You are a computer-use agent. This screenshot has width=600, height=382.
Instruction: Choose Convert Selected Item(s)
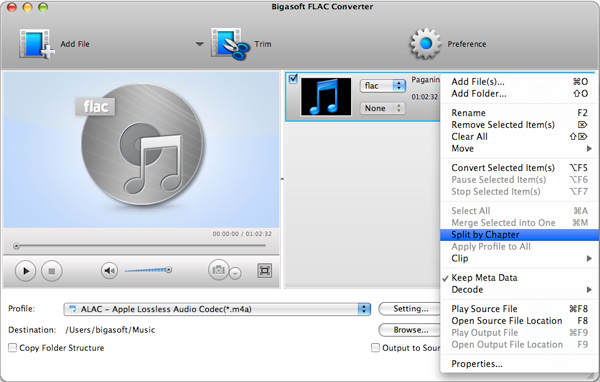[519, 168]
